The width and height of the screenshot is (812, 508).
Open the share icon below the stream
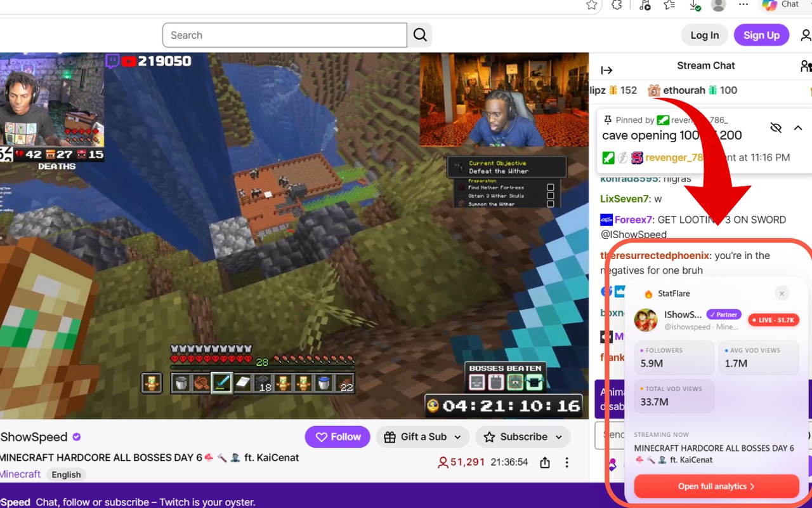[545, 462]
